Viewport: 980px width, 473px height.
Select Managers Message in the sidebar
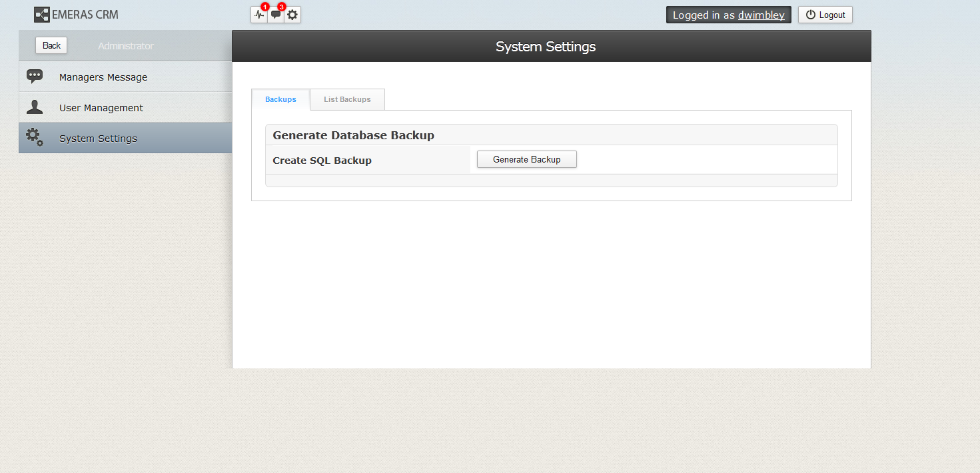pos(103,77)
